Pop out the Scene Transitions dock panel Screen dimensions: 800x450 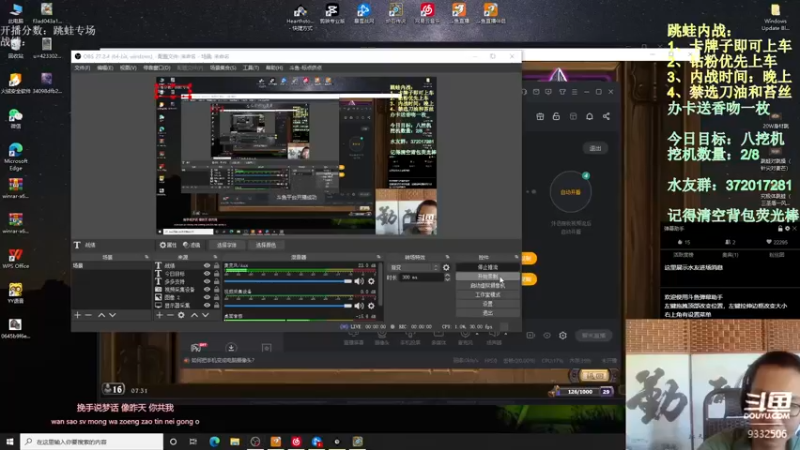pyautogui.click(x=447, y=257)
